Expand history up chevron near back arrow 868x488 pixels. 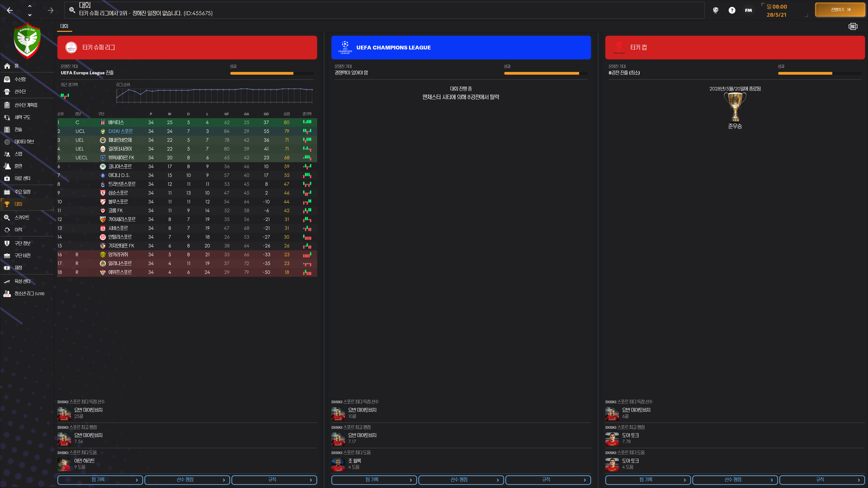pyautogui.click(x=30, y=6)
